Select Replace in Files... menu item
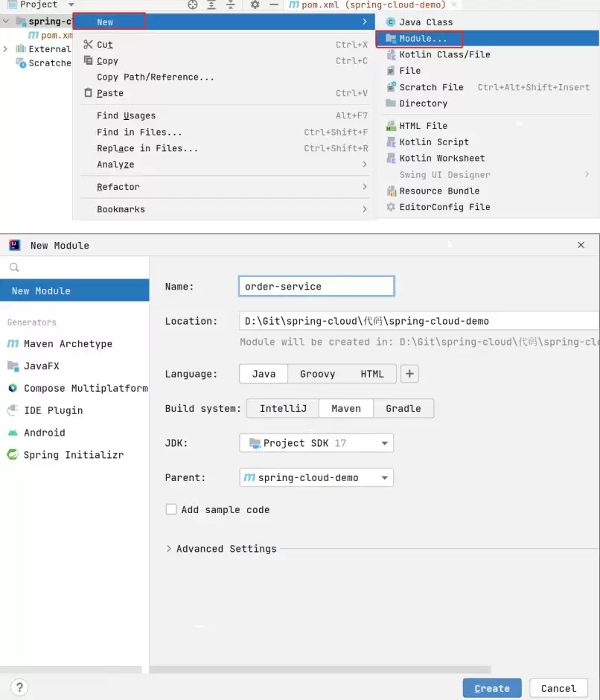This screenshot has width=600, height=700. pos(224,148)
